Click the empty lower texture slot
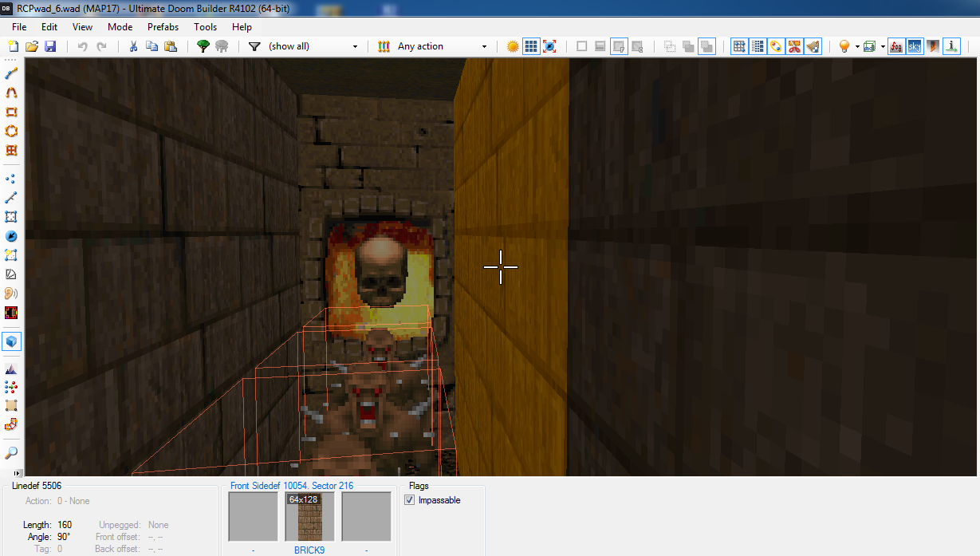Image resolution: width=980 pixels, height=556 pixels. click(366, 517)
